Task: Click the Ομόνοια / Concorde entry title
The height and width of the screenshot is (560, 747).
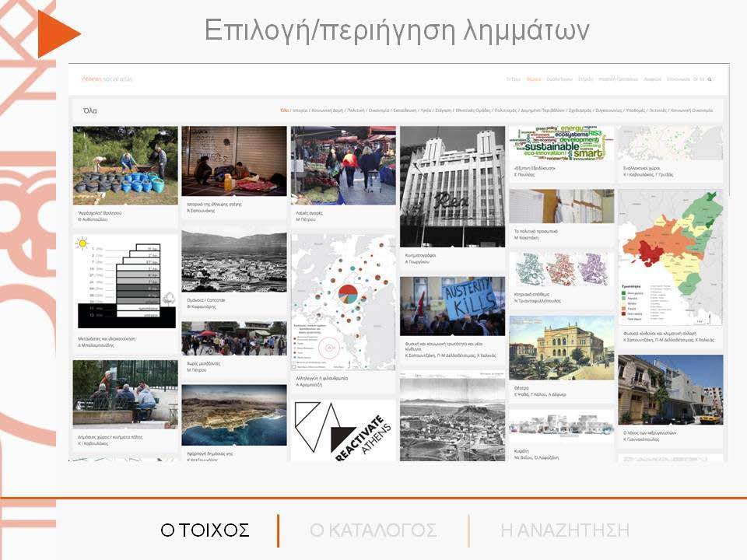Action: [x=205, y=300]
